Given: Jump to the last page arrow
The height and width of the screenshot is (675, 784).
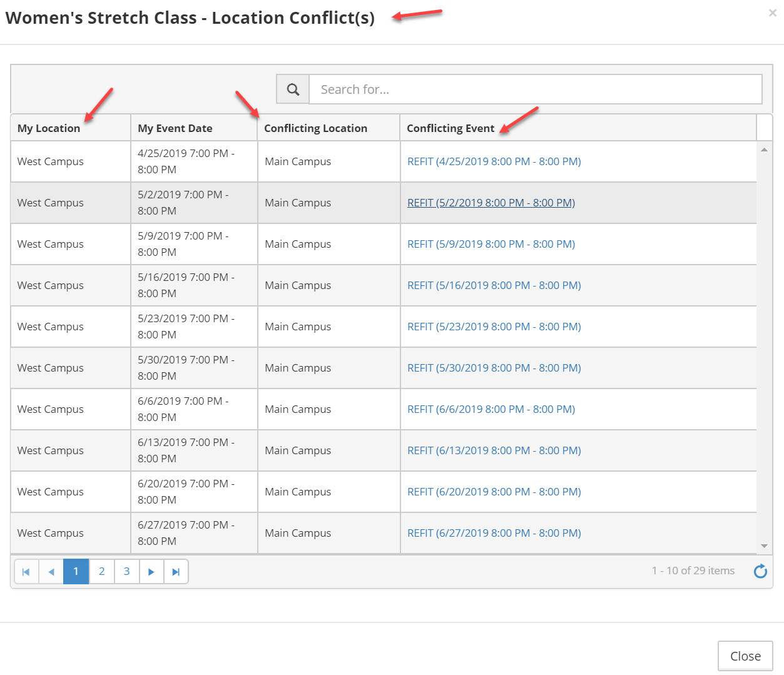Looking at the screenshot, I should click(x=176, y=571).
